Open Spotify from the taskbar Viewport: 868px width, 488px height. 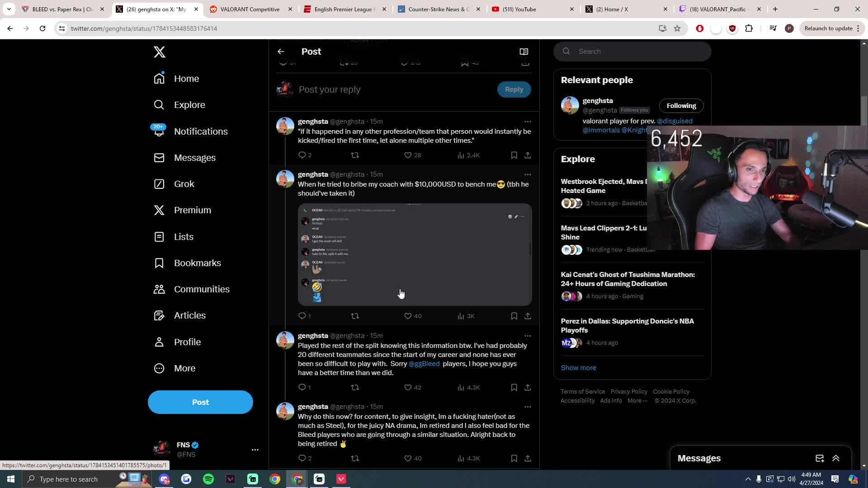(x=208, y=479)
